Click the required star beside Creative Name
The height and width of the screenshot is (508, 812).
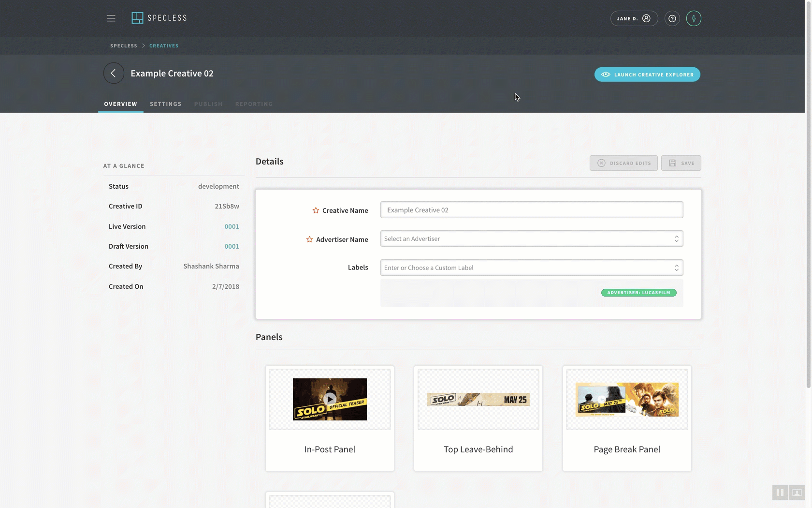(316, 210)
